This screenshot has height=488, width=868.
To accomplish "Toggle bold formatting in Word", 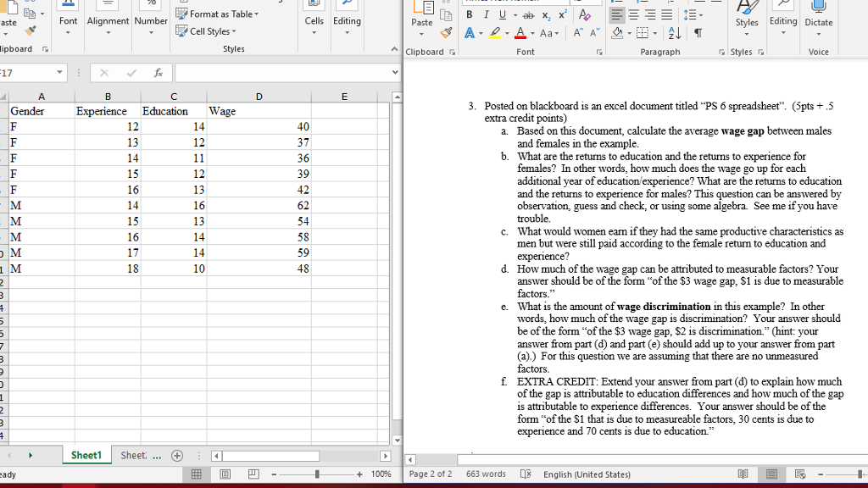I will (470, 14).
